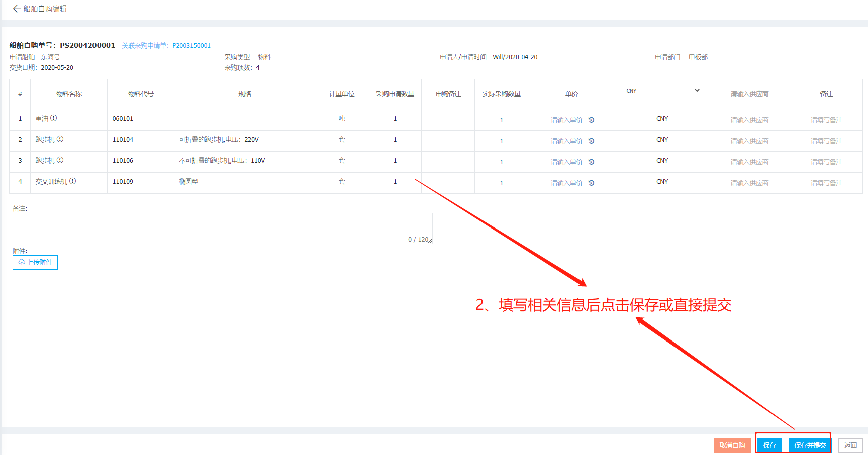Open info icon next to 交叉训练机
This screenshot has height=455, width=868.
point(73,181)
